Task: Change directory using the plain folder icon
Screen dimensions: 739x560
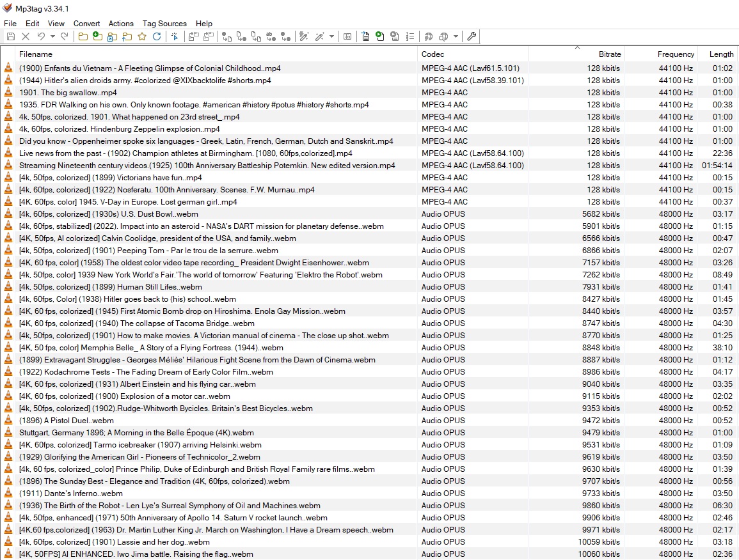Action: pyautogui.click(x=83, y=36)
